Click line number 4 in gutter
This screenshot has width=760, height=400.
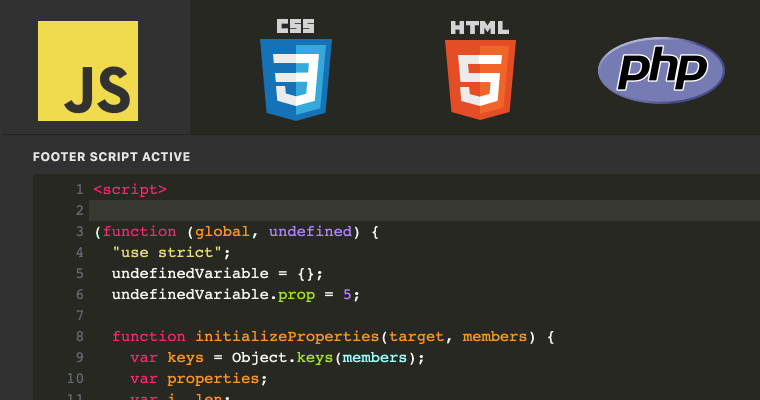pyautogui.click(x=79, y=253)
